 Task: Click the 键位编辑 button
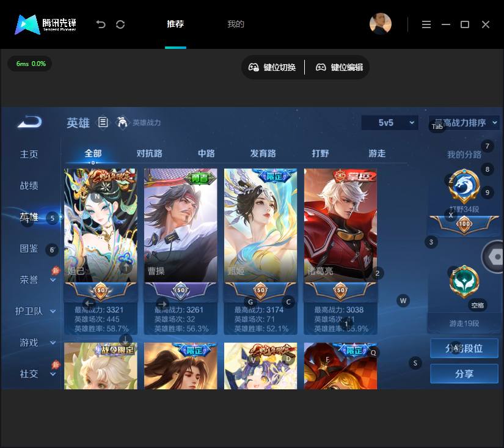(x=340, y=67)
